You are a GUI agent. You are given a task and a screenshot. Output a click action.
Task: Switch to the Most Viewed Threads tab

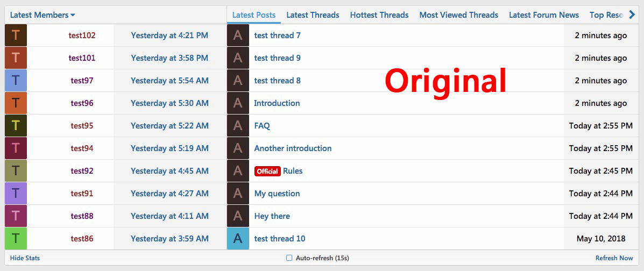(x=458, y=15)
